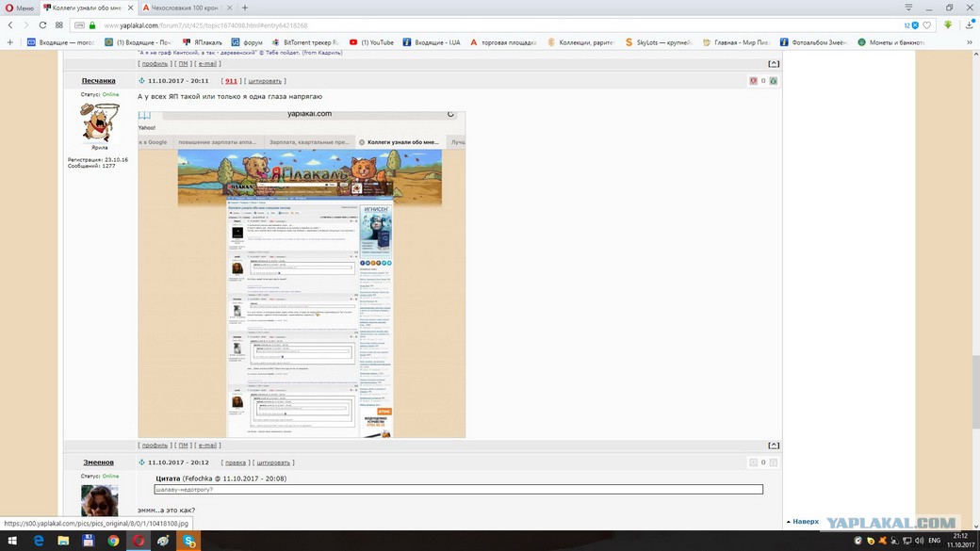This screenshot has height=551, width=980.
Task: Open the ЯПлакалъ bookmark
Action: (203, 42)
